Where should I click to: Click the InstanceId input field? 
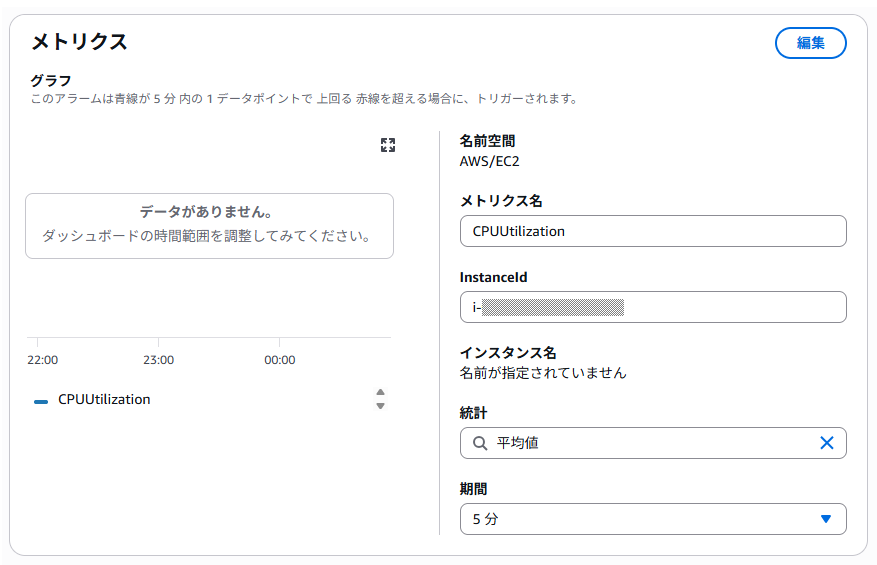[x=653, y=307]
